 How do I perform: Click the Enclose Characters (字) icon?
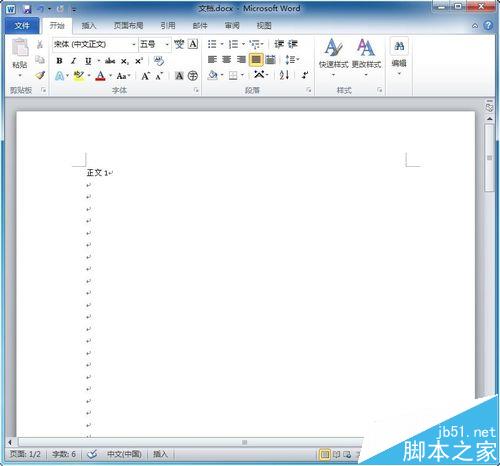pyautogui.click(x=193, y=76)
